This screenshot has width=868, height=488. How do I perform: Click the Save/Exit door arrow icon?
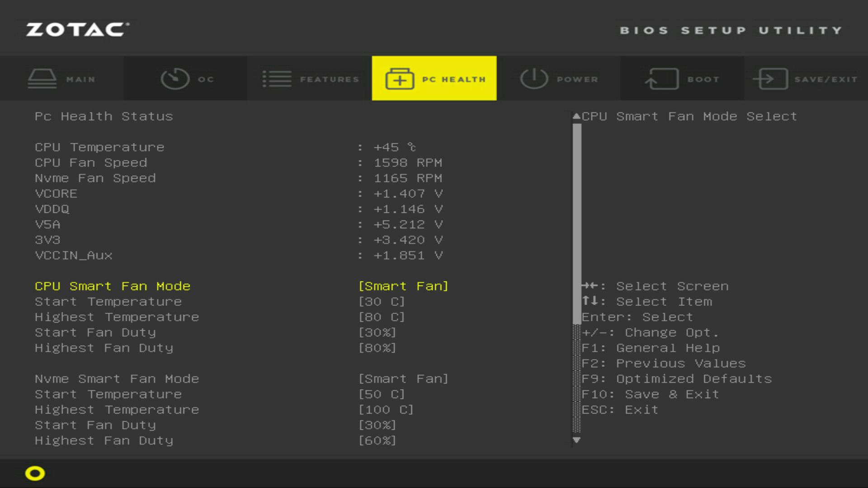tap(770, 79)
